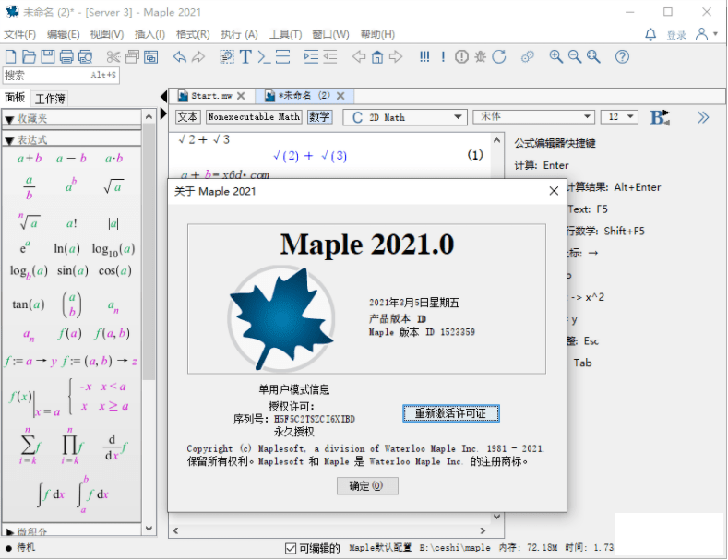This screenshot has width=728, height=560.
Task: Open help with question mark icon
Action: [622, 56]
